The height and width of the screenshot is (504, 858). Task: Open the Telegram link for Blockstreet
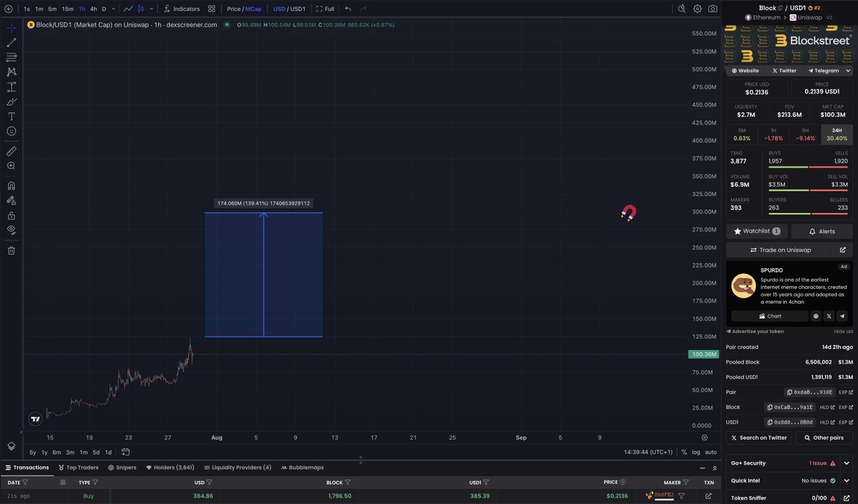tap(823, 71)
